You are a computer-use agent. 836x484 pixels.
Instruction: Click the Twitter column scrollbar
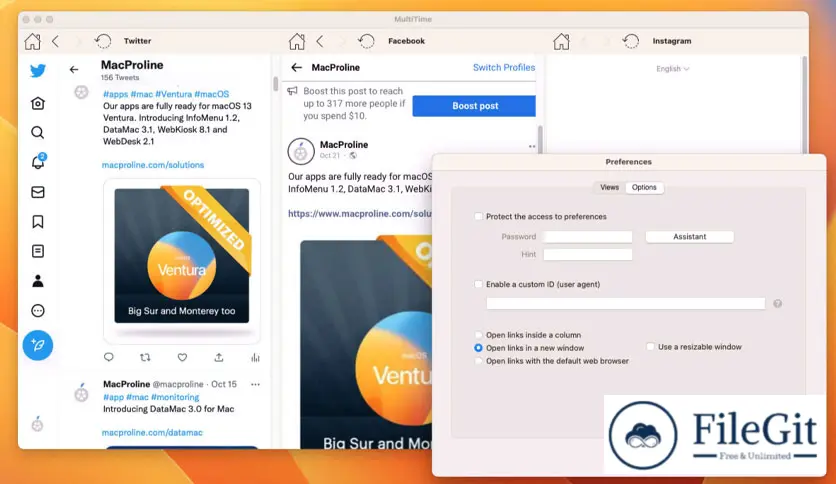click(x=275, y=84)
